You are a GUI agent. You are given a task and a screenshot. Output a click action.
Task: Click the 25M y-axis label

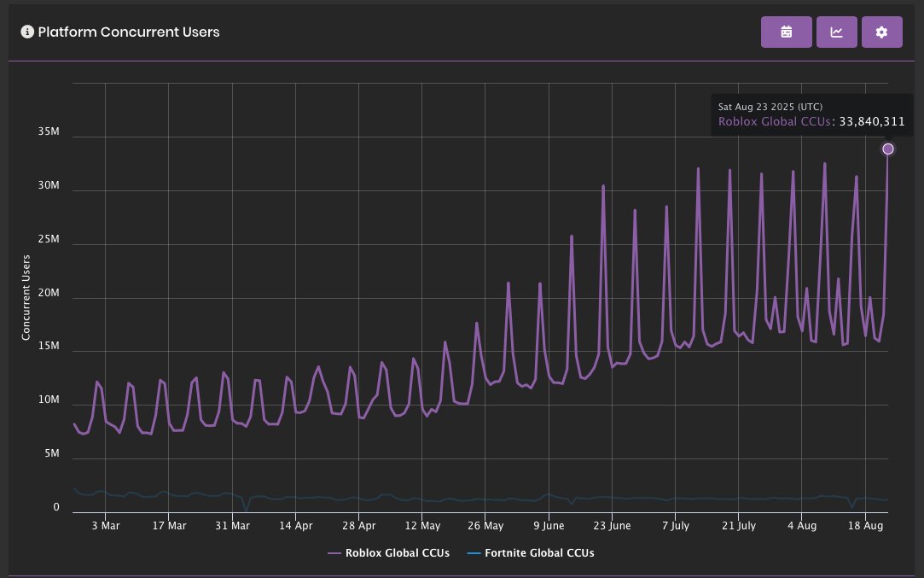coord(49,239)
